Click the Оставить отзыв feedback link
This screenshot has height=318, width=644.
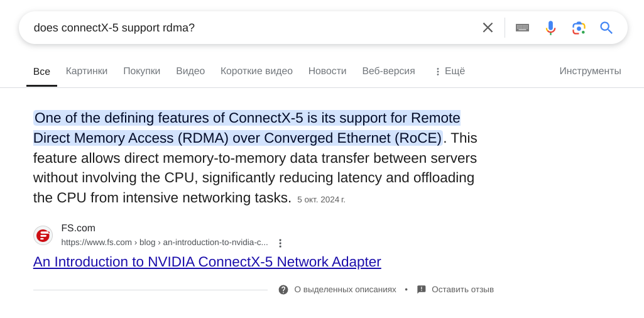[x=462, y=290]
